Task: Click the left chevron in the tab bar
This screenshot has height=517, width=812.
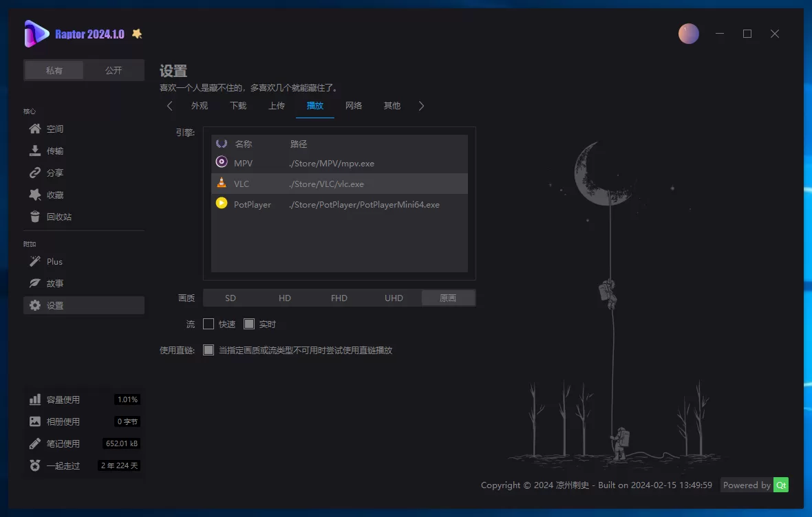Action: [169, 106]
